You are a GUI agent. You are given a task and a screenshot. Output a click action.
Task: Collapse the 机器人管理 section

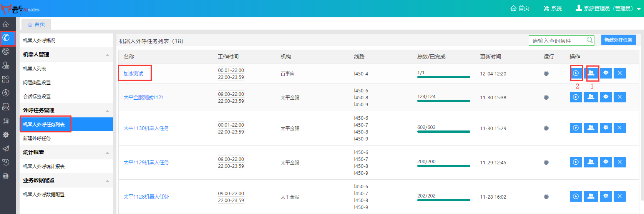[x=107, y=55]
